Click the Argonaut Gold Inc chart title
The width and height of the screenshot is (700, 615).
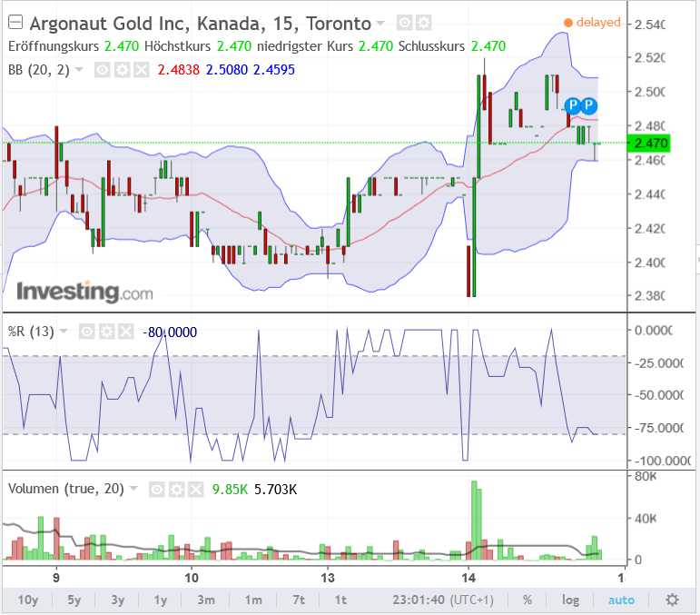[x=201, y=24]
